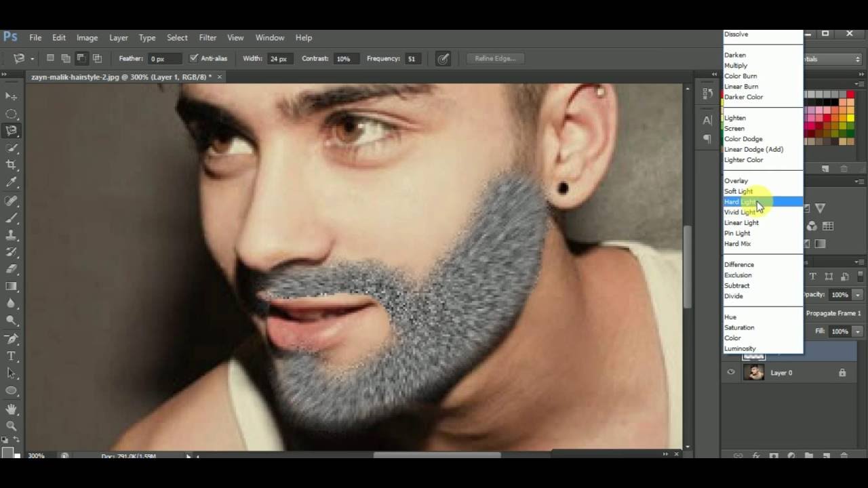Viewport: 868px width, 488px height.
Task: Click the Feather input field
Action: click(x=165, y=59)
